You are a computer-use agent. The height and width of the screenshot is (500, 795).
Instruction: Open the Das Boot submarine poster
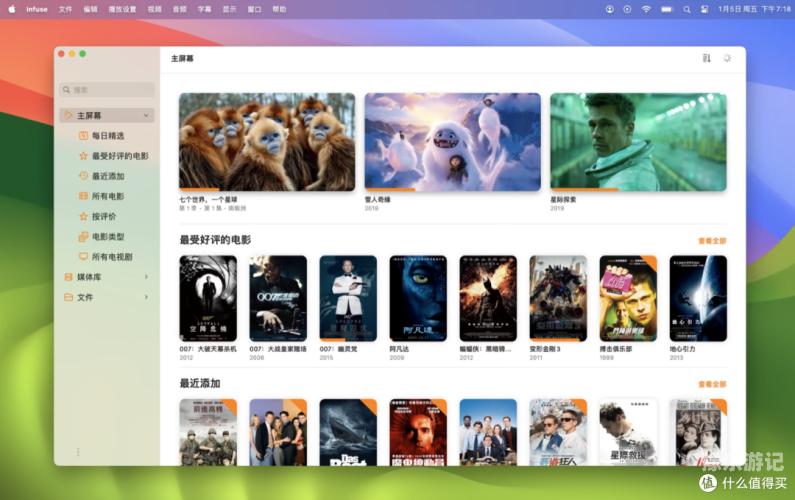click(x=348, y=432)
